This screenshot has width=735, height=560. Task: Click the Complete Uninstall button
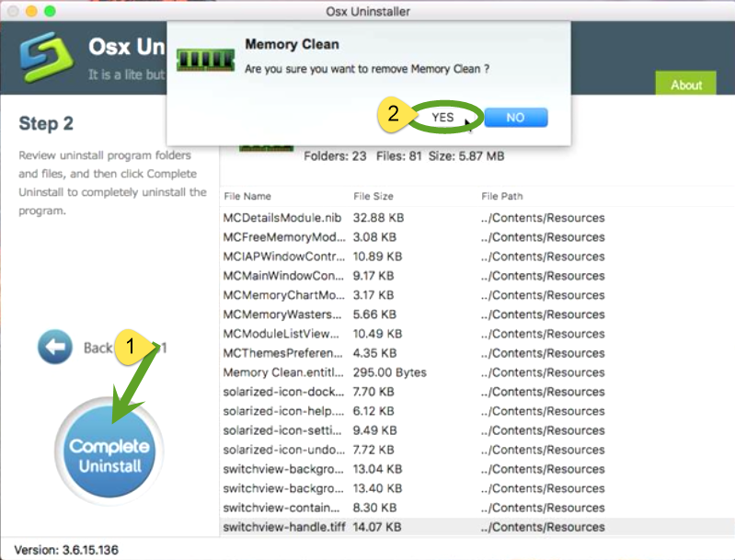coord(109,451)
